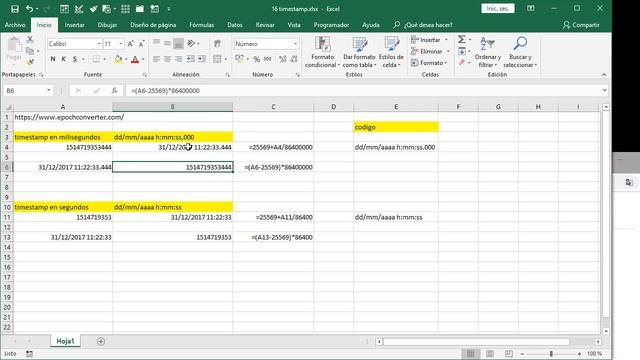The height and width of the screenshot is (360, 640).
Task: Switch to Page Layout view
Action: pos(490,353)
